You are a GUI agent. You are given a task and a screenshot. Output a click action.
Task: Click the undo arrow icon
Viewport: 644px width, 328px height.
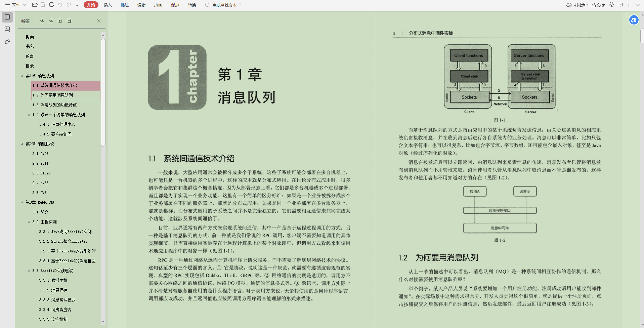[x=60, y=5]
